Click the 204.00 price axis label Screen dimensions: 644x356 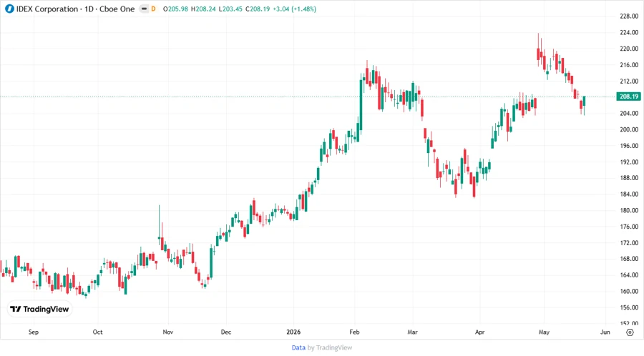[x=629, y=113]
